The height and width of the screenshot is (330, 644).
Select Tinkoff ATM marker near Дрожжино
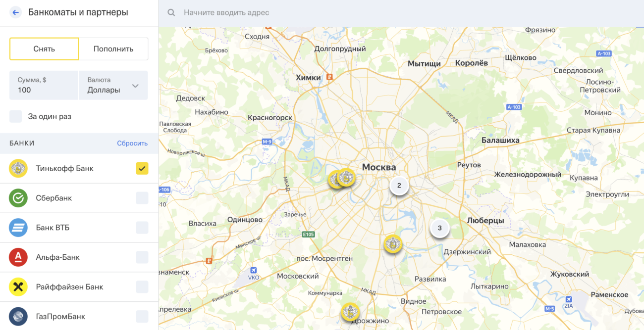click(x=350, y=312)
